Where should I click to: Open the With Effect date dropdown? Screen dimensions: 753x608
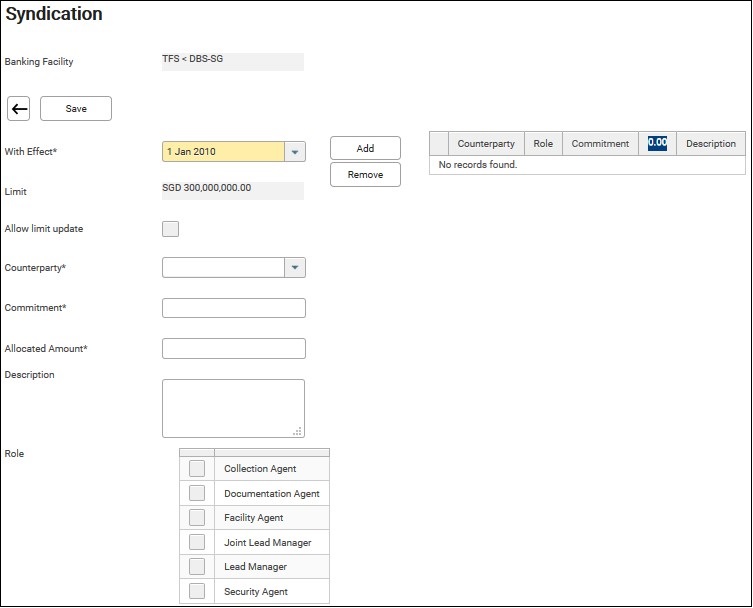pyautogui.click(x=295, y=152)
